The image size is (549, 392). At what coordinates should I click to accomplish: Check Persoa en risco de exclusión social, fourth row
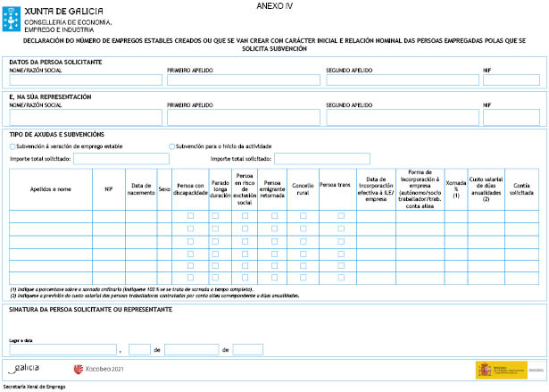pyautogui.click(x=244, y=254)
